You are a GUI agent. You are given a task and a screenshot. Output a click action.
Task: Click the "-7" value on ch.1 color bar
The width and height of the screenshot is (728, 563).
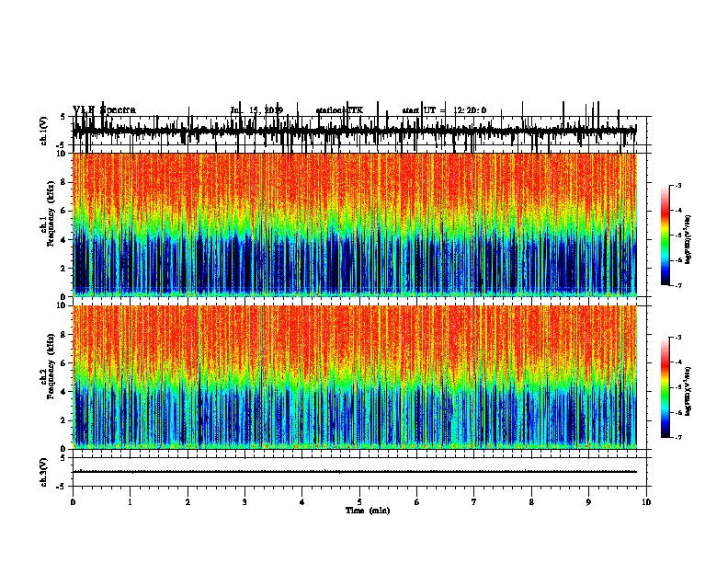[677, 285]
